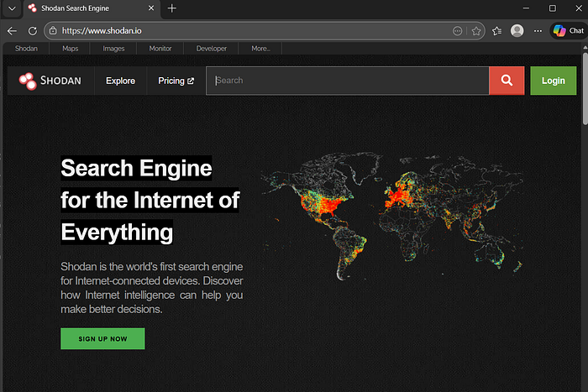Click the "Shodan is the world's first search engine" line
The height and width of the screenshot is (392, 588).
pyautogui.click(x=152, y=266)
